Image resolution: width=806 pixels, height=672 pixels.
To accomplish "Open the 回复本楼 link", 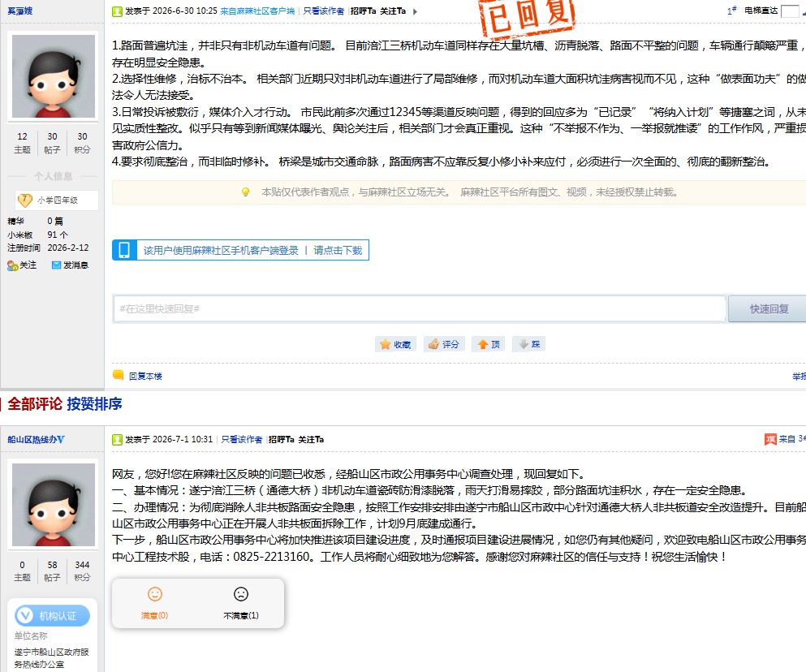I will [145, 377].
